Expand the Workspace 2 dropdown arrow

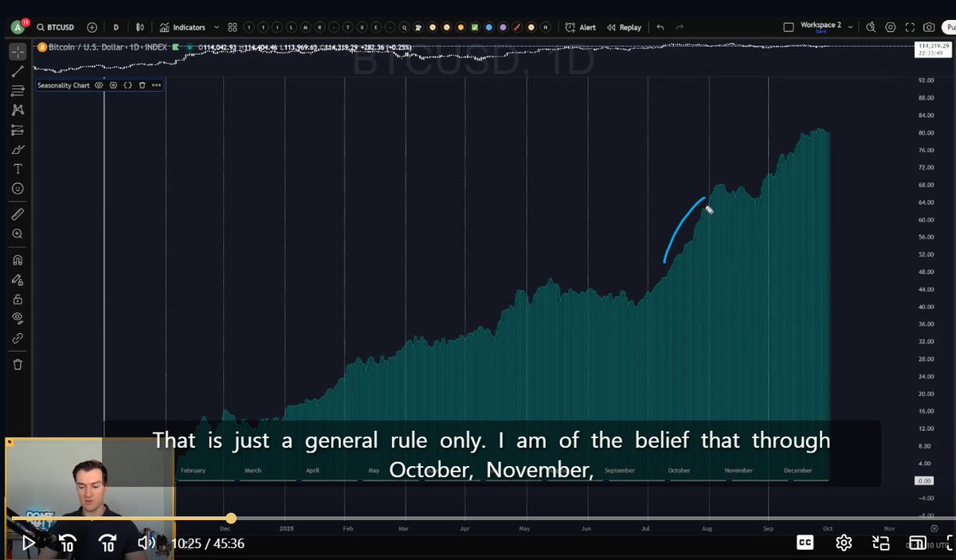[851, 26]
